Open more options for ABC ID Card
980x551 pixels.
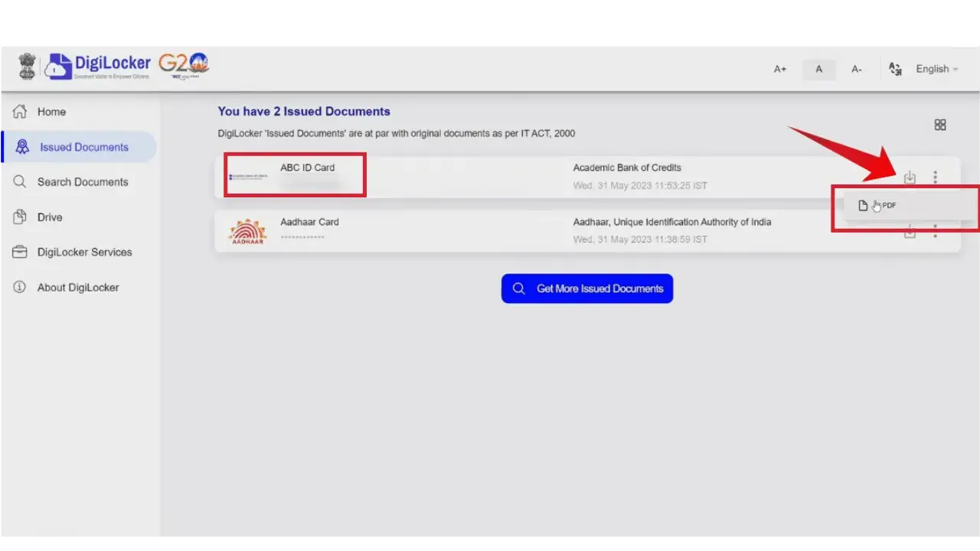[x=936, y=178]
